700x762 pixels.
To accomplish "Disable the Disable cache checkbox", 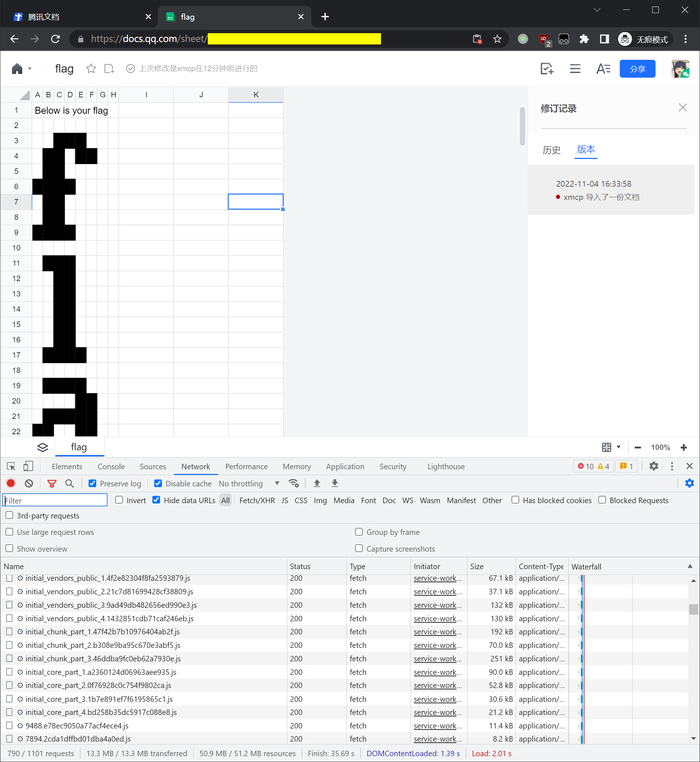I will pyautogui.click(x=158, y=483).
